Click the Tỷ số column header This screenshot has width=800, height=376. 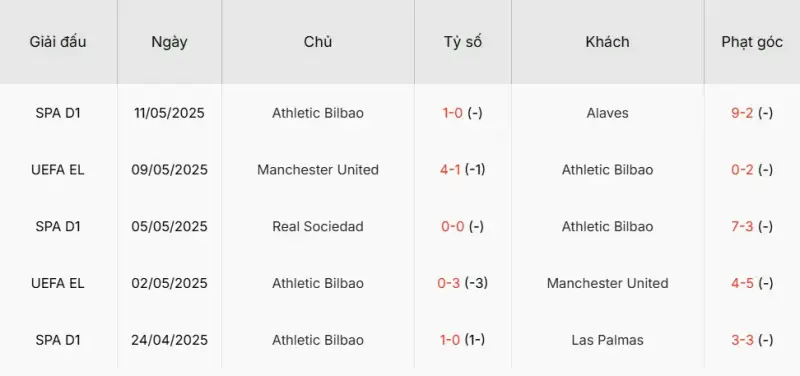coord(463,42)
